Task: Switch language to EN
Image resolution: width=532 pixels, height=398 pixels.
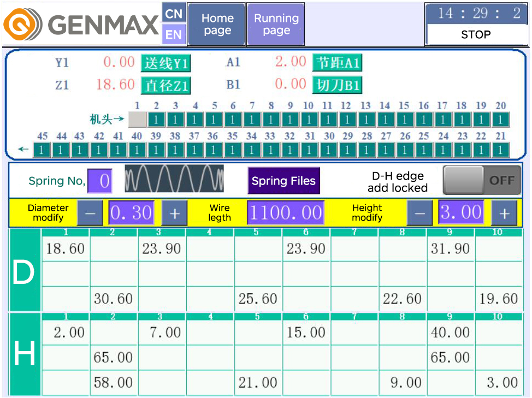Action: [x=174, y=35]
